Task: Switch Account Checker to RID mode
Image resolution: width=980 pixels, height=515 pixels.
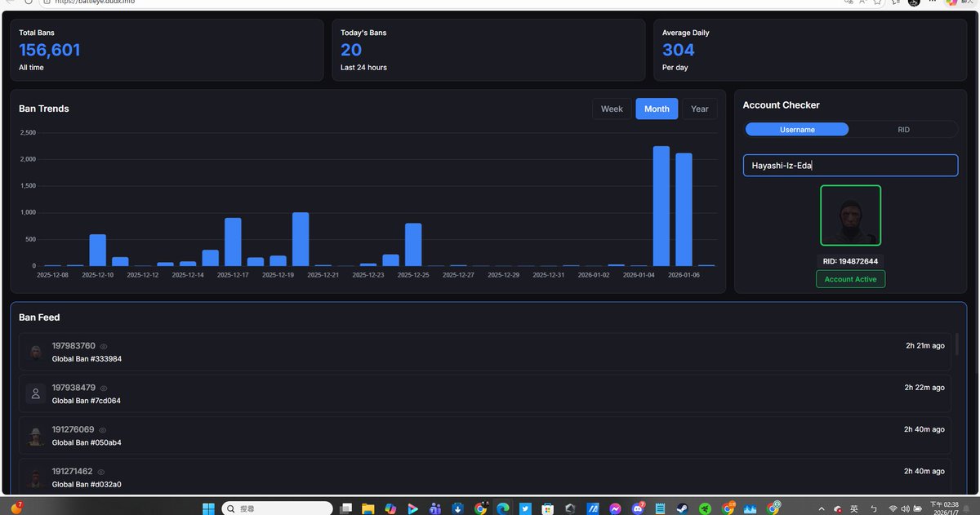Action: [x=903, y=129]
